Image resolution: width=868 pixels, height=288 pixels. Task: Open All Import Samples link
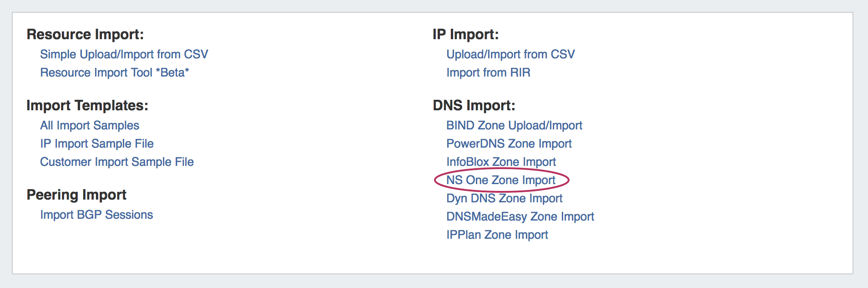pyautogui.click(x=90, y=125)
